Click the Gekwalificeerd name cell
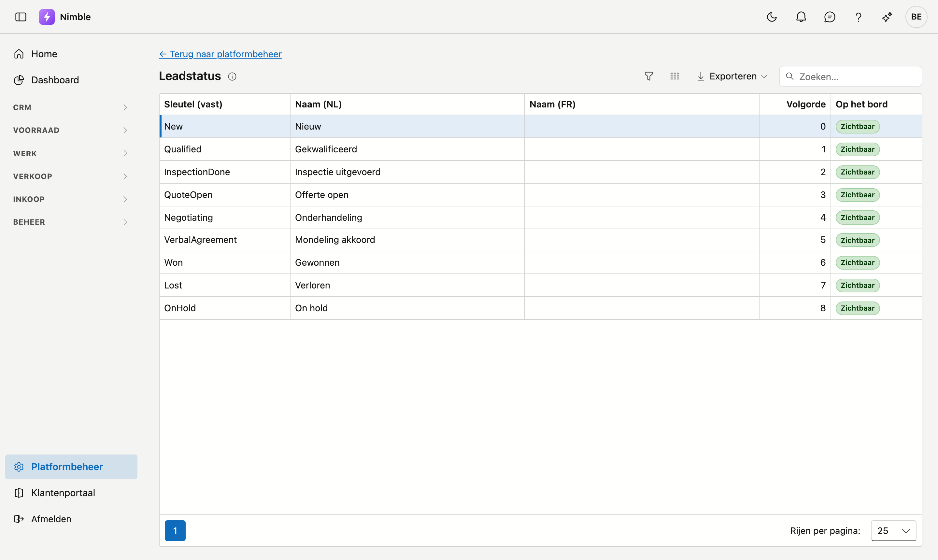The image size is (938, 560). click(x=407, y=149)
